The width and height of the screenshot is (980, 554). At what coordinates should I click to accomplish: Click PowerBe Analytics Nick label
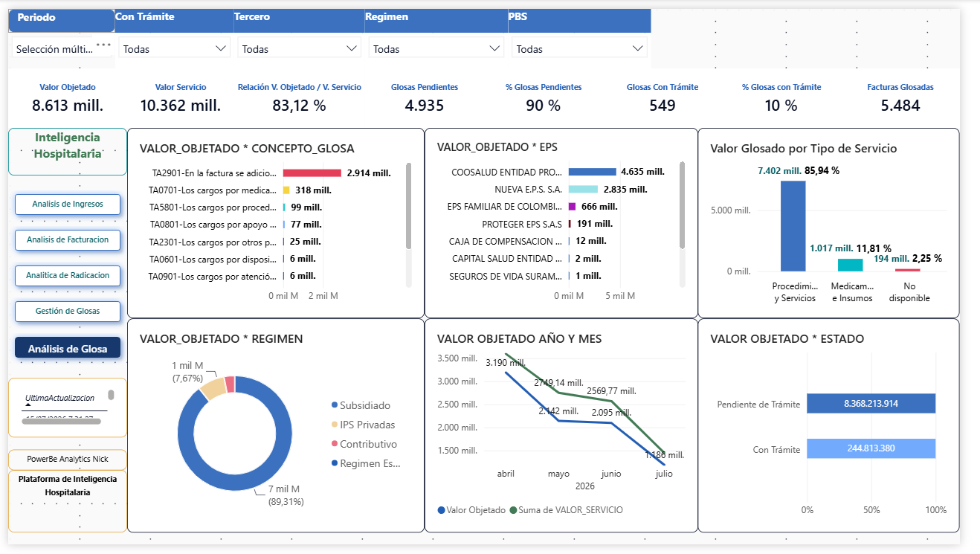68,459
